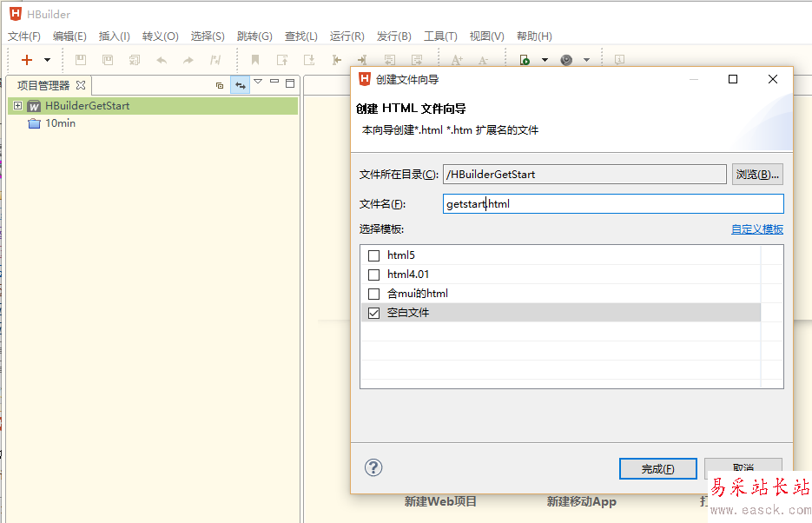Uncheck the 空白文件 template checkbox
This screenshot has height=523, width=812.
point(374,313)
